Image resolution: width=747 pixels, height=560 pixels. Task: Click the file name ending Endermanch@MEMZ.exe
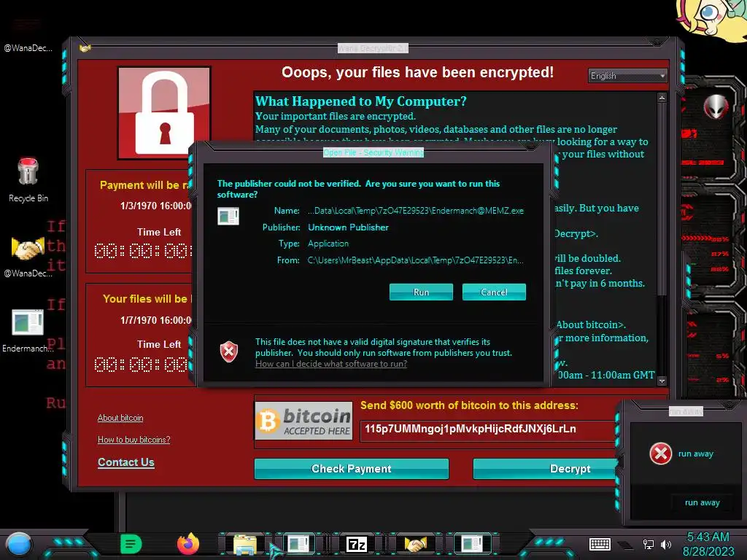click(415, 211)
